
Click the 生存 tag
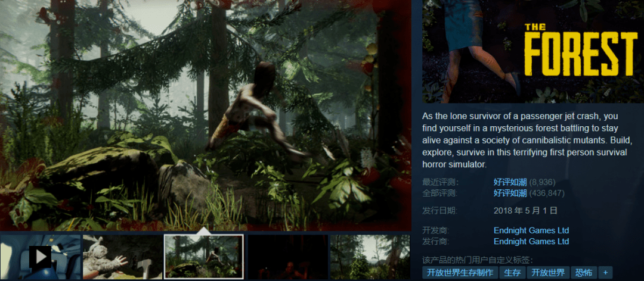512,273
